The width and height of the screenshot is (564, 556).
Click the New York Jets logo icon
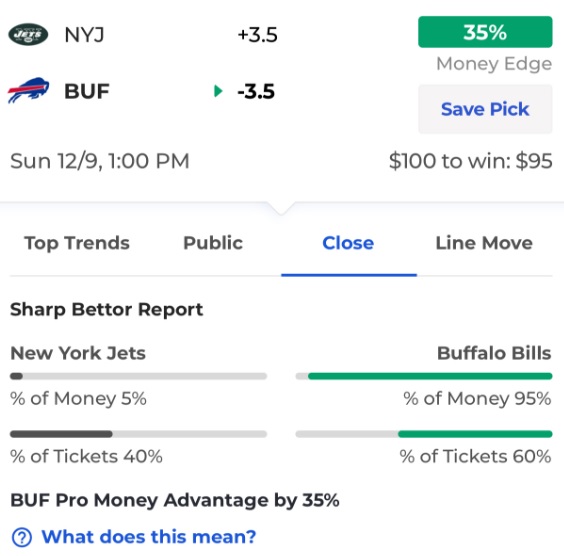point(28,35)
